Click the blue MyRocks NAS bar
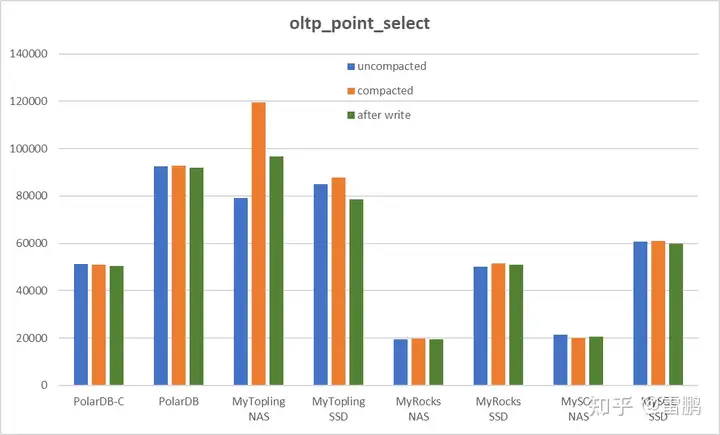Screen dimensions: 720x435 click(x=400, y=362)
